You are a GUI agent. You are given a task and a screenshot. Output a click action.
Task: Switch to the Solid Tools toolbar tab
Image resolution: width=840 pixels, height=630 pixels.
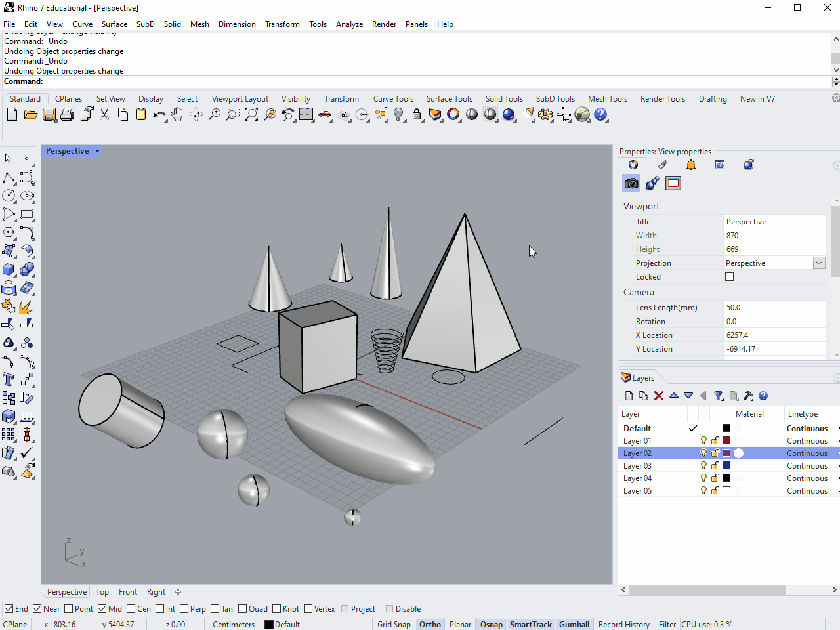(x=504, y=99)
